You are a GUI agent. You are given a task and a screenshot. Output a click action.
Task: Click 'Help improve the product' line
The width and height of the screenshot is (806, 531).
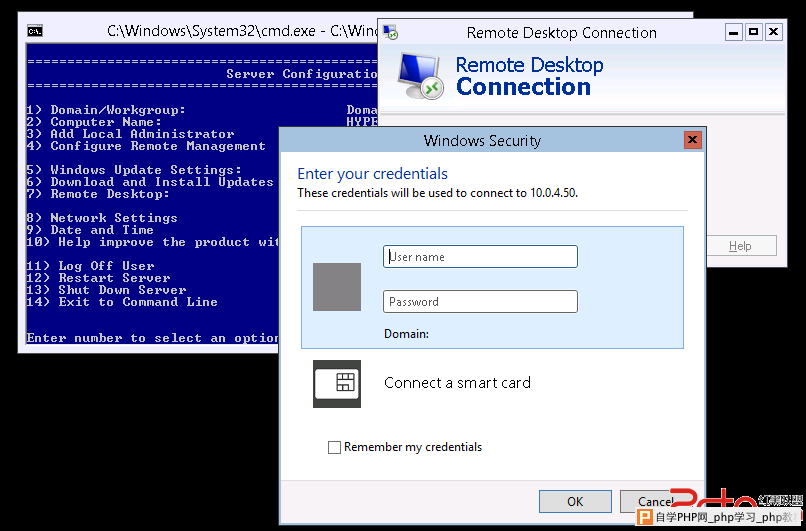152,242
